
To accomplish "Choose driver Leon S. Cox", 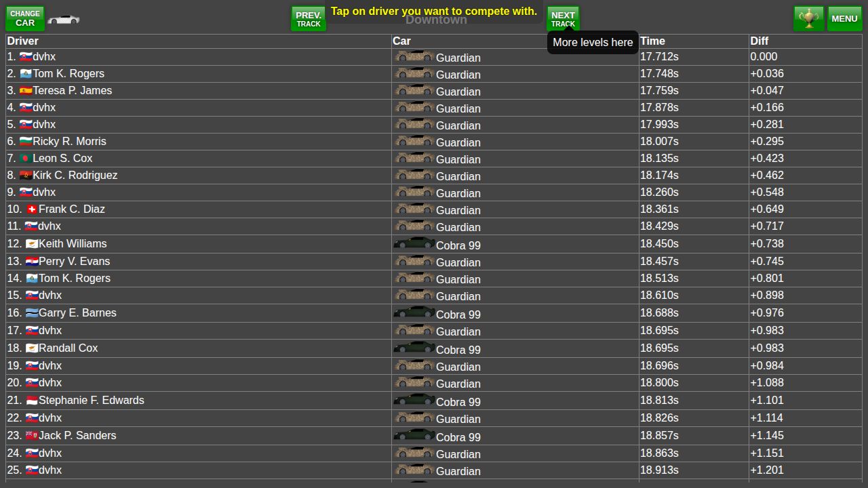I will click(x=62, y=158).
